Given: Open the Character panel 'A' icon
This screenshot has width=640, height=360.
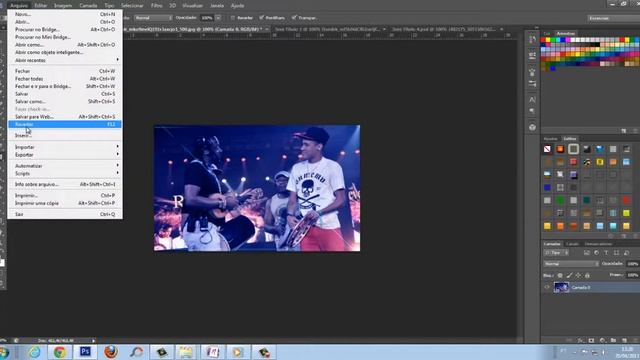Looking at the screenshot, I should coord(532,99).
